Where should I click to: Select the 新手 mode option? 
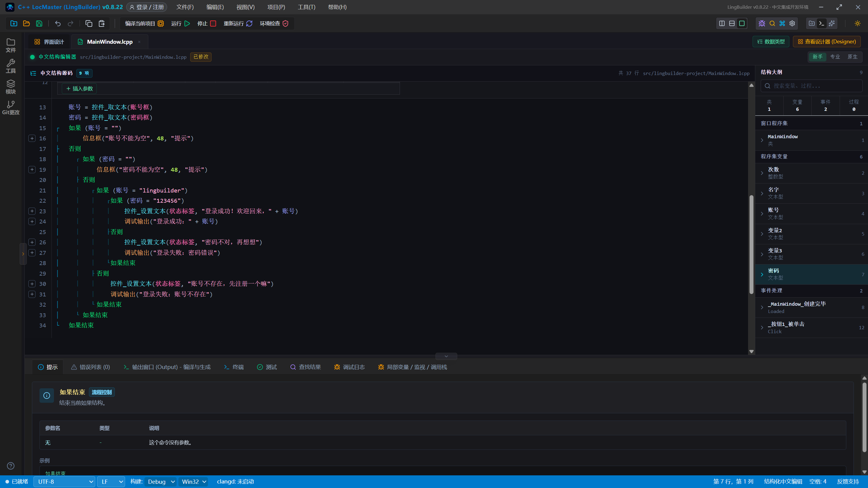click(817, 57)
